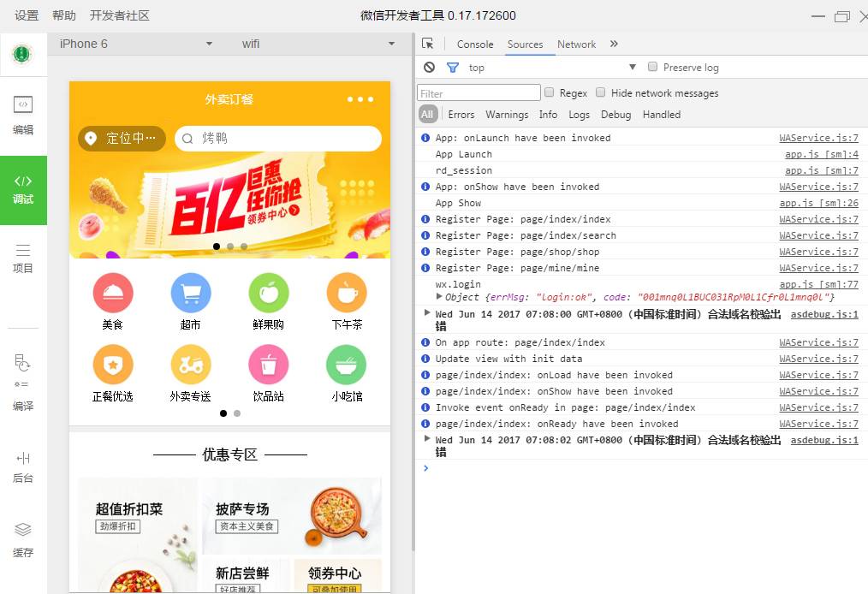Filter console by Warnings

tap(507, 115)
